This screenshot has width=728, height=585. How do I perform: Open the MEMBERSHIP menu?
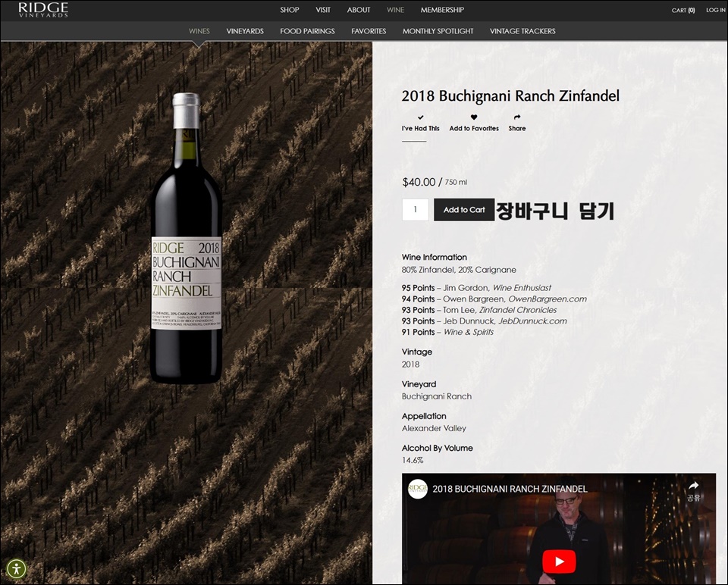tap(442, 10)
